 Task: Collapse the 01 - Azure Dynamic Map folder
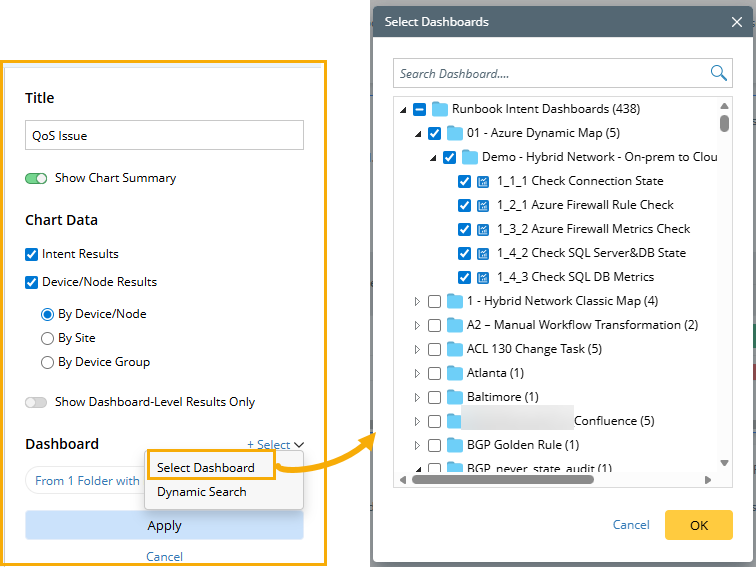418,133
